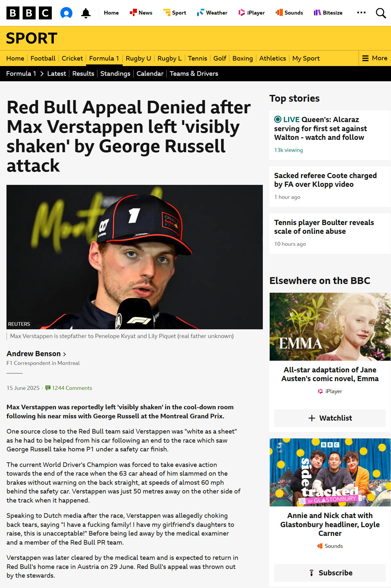391x588 pixels.
Task: Open the Standings sub-navigation item
Action: pyautogui.click(x=115, y=74)
